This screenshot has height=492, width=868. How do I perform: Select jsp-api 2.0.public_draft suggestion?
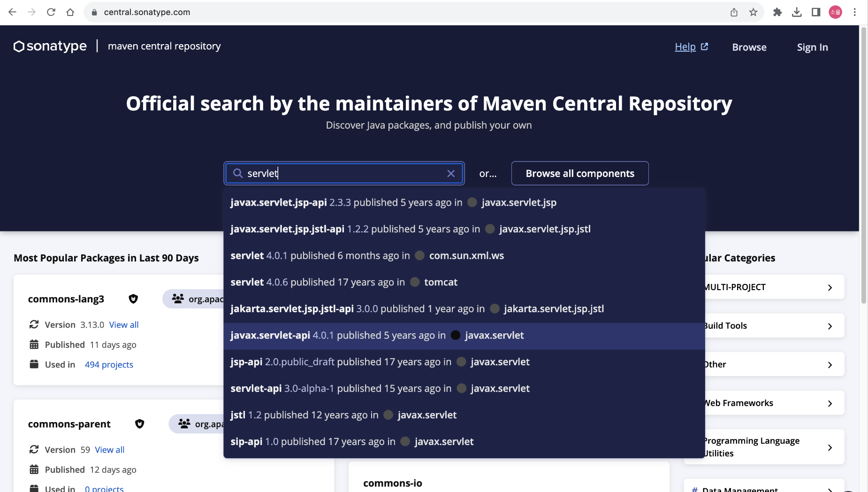464,362
